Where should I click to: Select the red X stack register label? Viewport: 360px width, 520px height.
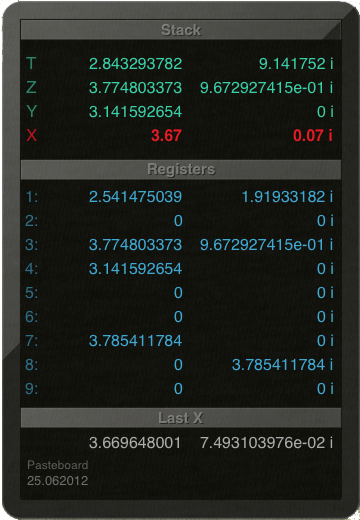coord(31,135)
